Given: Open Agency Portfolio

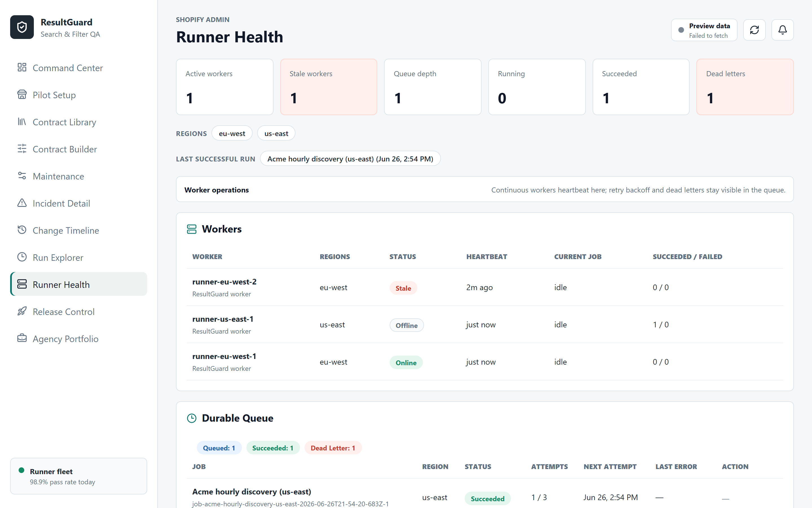Looking at the screenshot, I should (x=78, y=339).
